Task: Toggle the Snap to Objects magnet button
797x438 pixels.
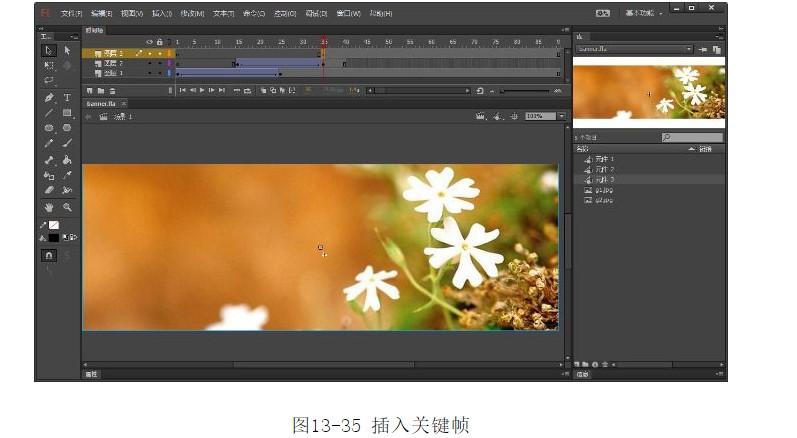Action: (49, 256)
